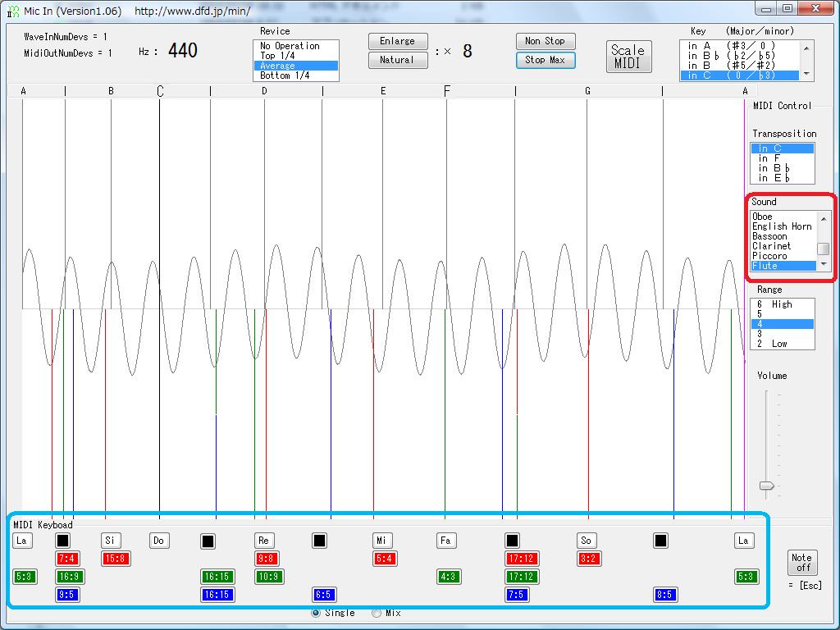840x630 pixels.
Task: Play the Do key on MIDI keyboard
Action: click(x=159, y=541)
